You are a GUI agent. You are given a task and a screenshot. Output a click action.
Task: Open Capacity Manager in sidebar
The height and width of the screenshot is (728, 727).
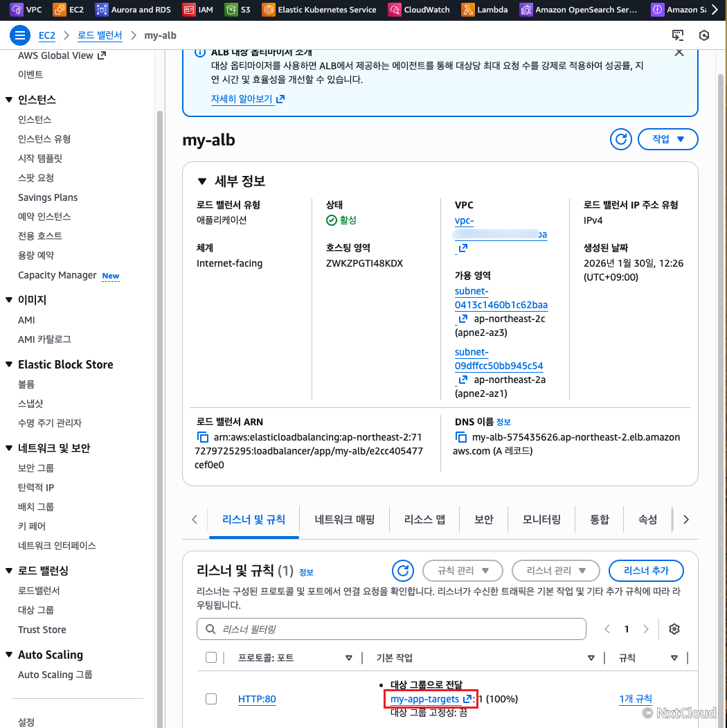(x=57, y=275)
